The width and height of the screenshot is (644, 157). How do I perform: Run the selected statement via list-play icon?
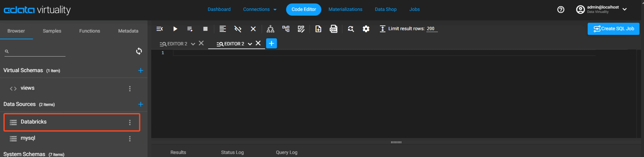190,29
